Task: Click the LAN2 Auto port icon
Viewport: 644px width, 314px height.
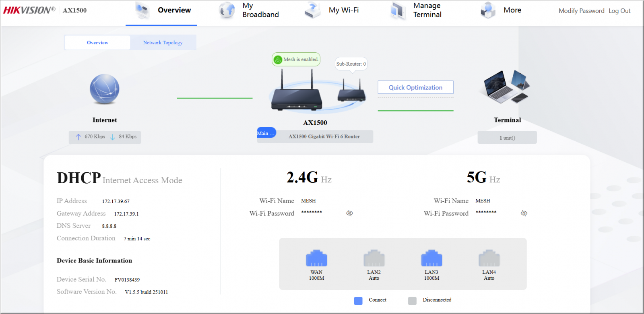Action: (x=374, y=258)
